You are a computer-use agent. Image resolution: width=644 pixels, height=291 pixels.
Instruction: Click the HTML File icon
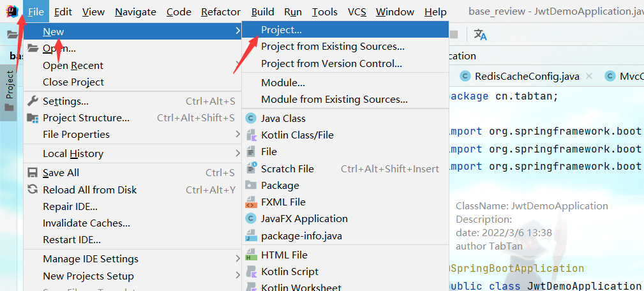pyautogui.click(x=251, y=255)
